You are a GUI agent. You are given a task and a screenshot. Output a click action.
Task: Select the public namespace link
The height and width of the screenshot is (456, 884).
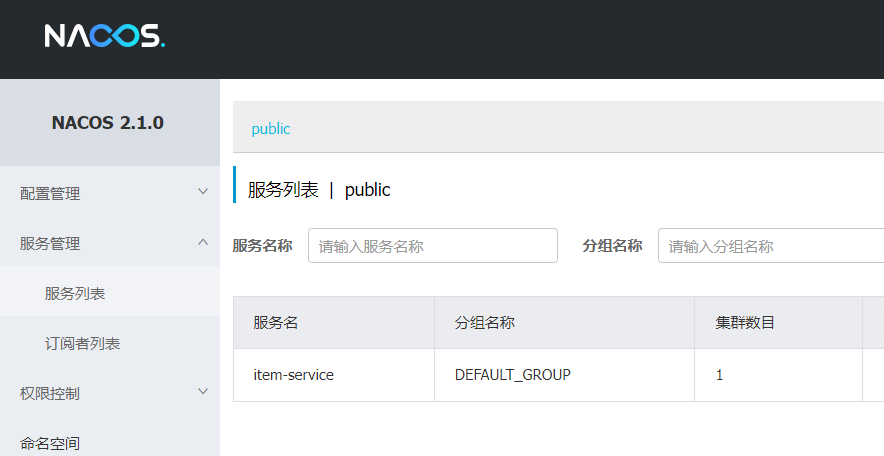pyautogui.click(x=271, y=129)
